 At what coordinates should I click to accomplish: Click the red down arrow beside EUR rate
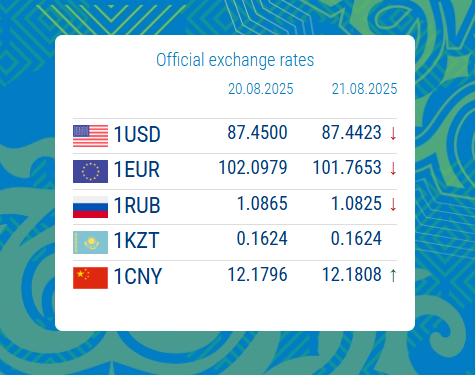393,169
